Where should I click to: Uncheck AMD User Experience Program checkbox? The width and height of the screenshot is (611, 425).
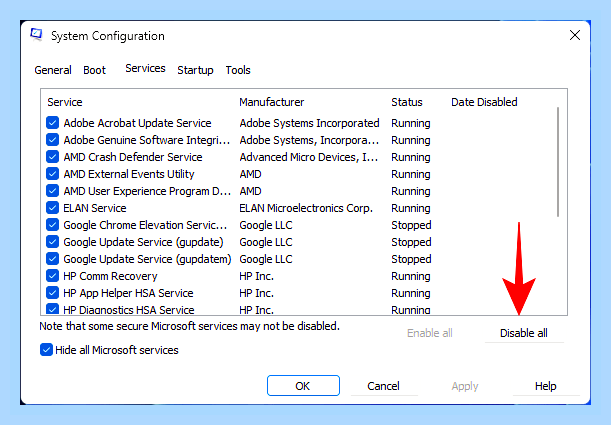pyautogui.click(x=53, y=190)
